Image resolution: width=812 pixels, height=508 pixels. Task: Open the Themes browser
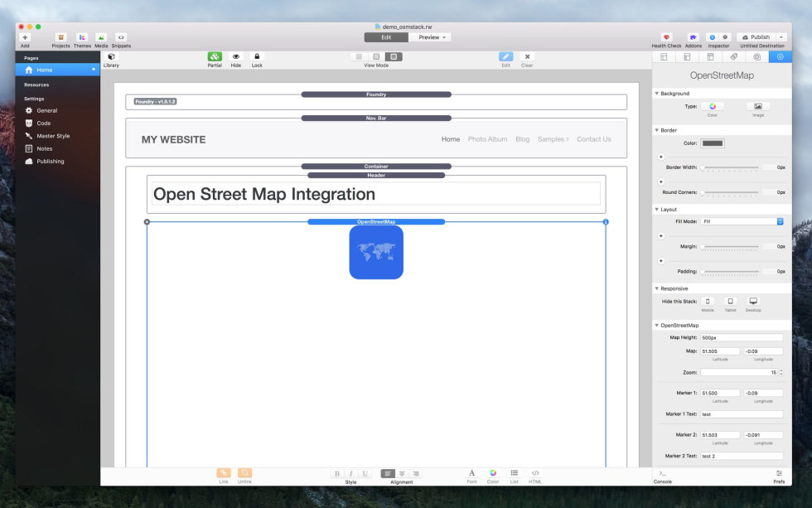[82, 37]
